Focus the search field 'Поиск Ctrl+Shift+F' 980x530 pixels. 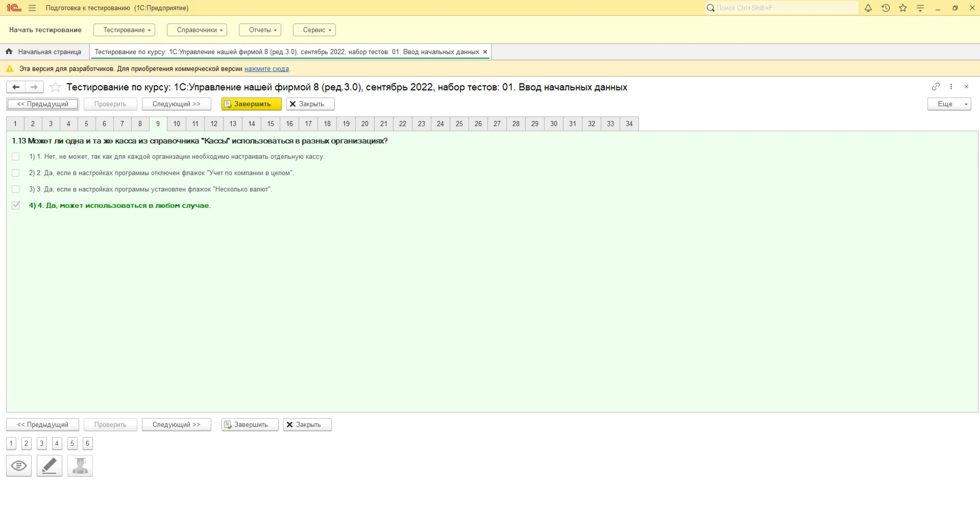coord(782,8)
